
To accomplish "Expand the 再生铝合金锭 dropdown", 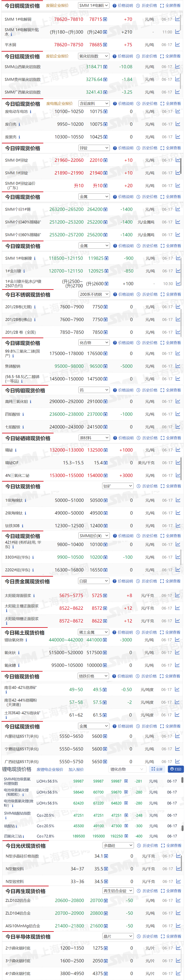I will (118, 891).
